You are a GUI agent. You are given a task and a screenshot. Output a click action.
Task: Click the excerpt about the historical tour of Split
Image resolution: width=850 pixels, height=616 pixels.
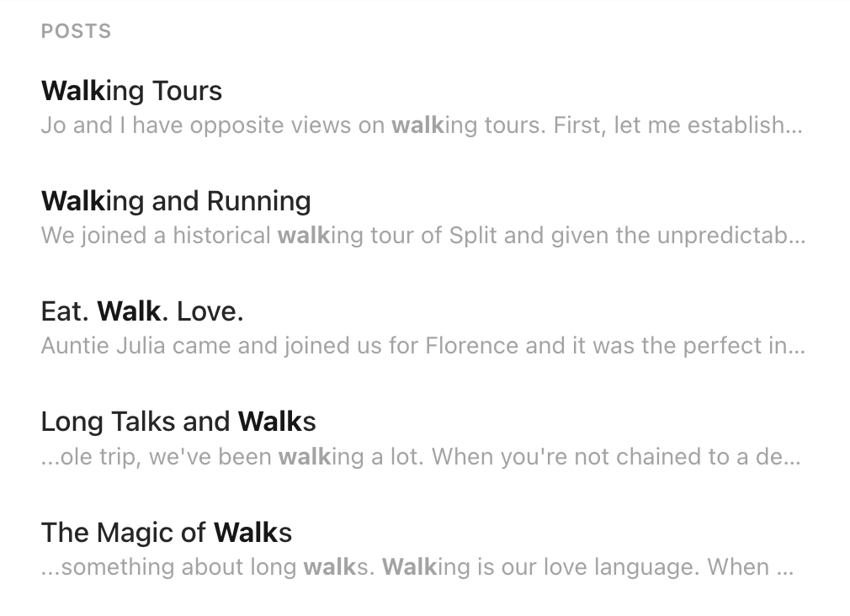click(422, 236)
